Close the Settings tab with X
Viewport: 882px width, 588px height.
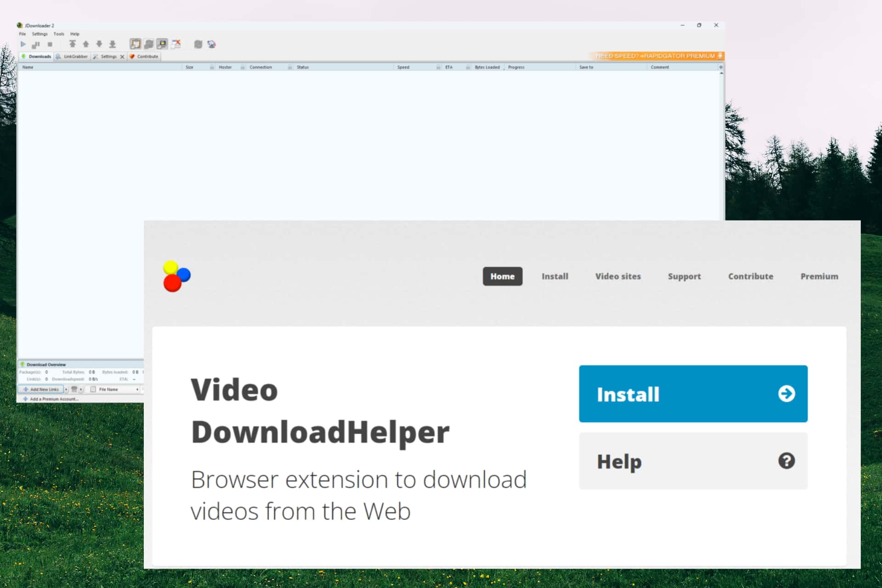pos(122,57)
